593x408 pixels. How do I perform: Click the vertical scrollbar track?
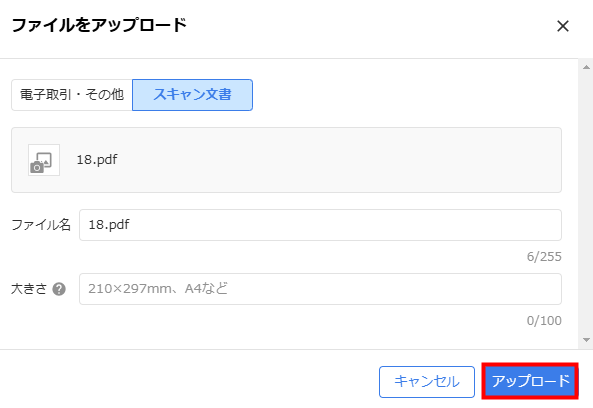[x=586, y=204]
